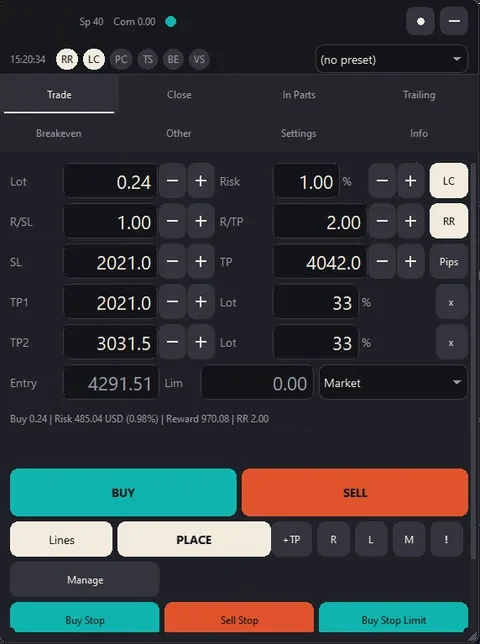Increase the R/SL value with plus
Viewport: 480px width, 644px height.
(201, 221)
